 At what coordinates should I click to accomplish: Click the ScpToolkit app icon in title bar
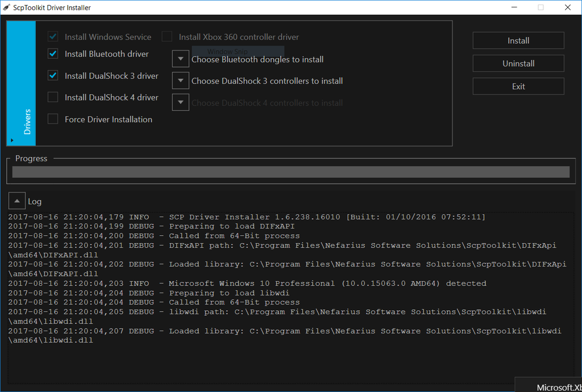pyautogui.click(x=6, y=7)
